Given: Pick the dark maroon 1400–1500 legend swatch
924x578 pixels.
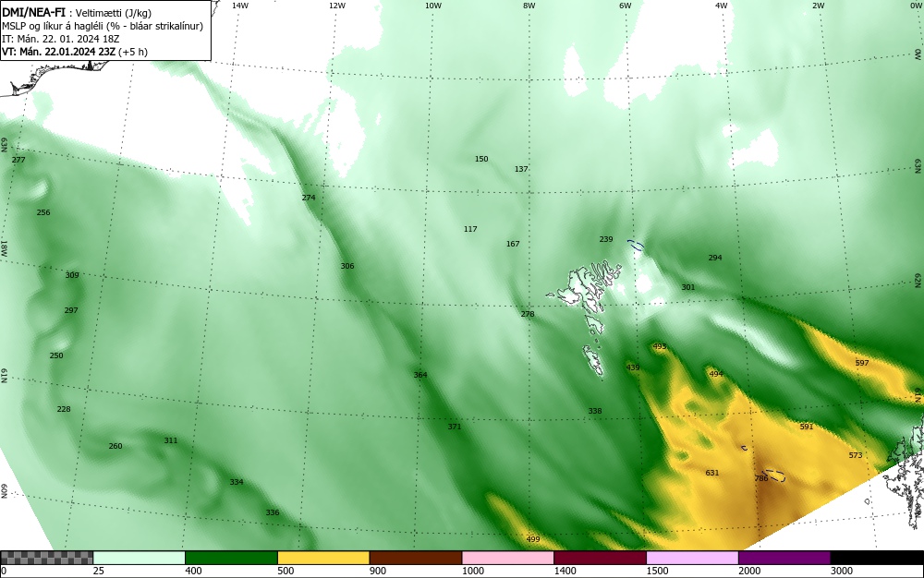Looking at the screenshot, I should [x=600, y=558].
